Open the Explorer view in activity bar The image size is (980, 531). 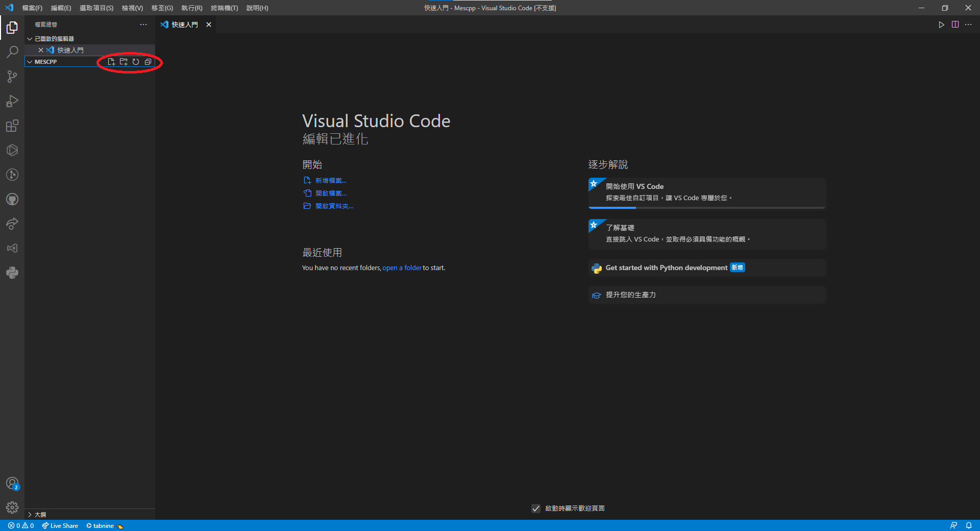click(12, 28)
